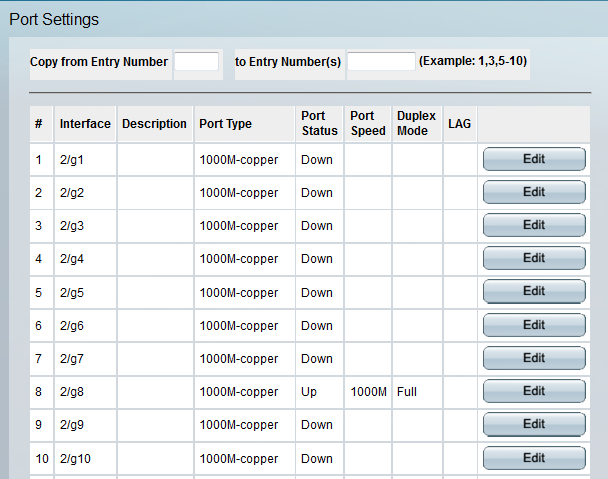
Task: Edit port 2/g3 settings
Action: [534, 225]
